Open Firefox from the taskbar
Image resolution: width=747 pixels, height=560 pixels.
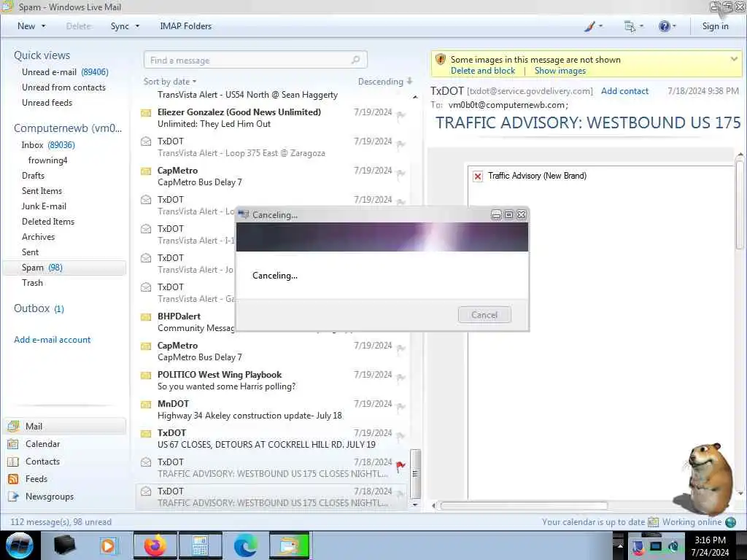click(155, 545)
